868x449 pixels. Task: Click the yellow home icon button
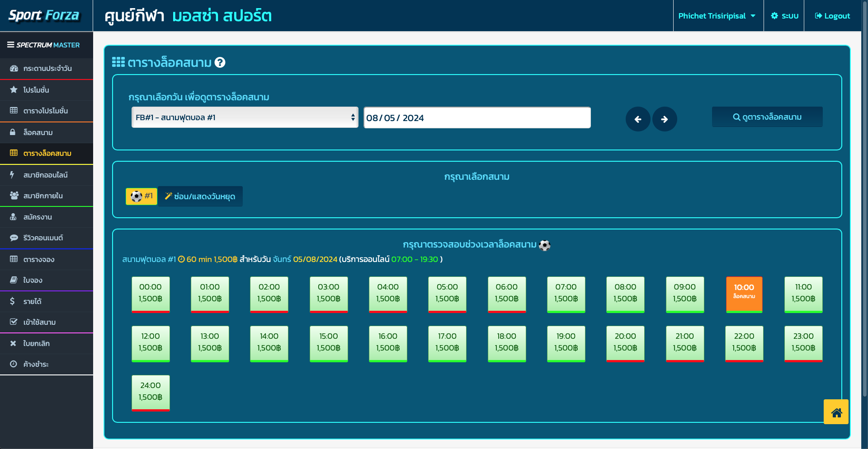pyautogui.click(x=836, y=412)
